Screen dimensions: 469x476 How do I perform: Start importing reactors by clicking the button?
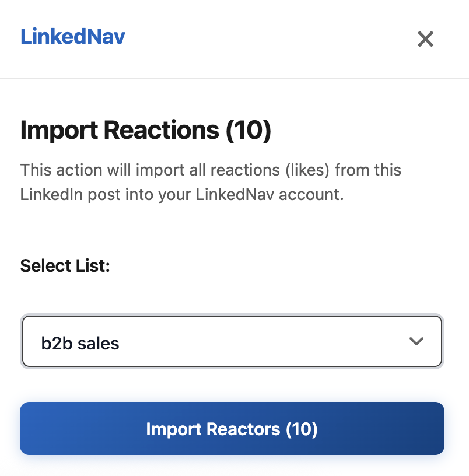click(x=232, y=428)
